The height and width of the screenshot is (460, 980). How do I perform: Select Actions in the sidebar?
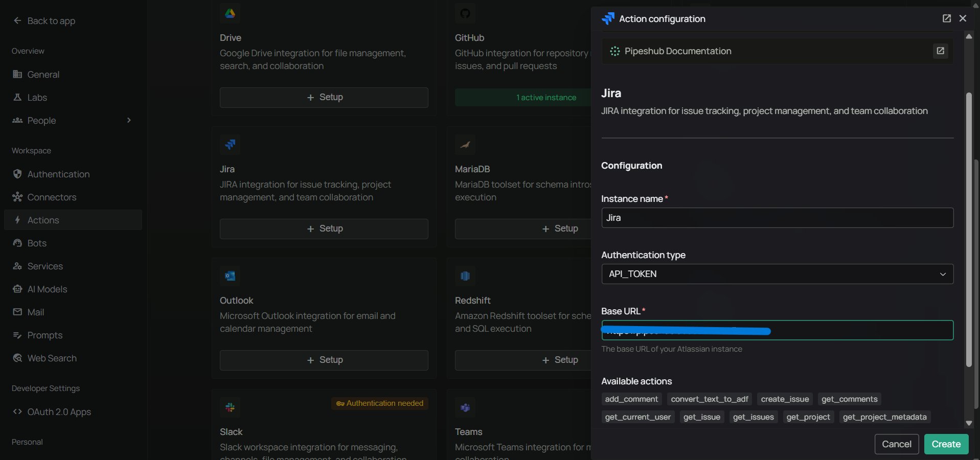[x=73, y=220]
